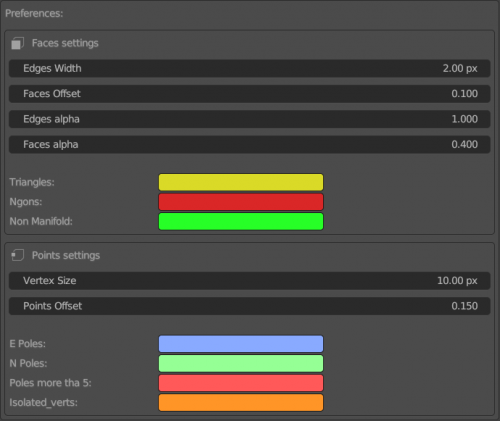This screenshot has width=500, height=421.
Task: Open the E Poles blue color swatch
Action: pos(241,344)
